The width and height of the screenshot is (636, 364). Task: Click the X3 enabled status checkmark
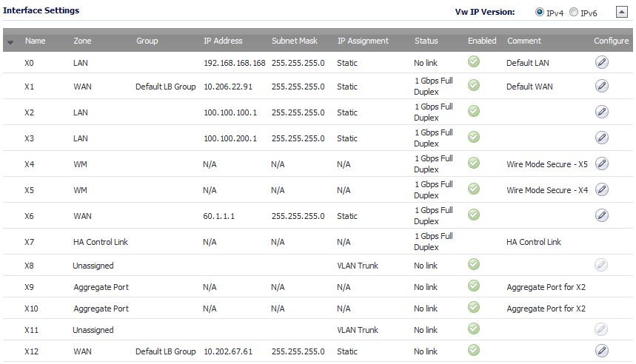pyautogui.click(x=474, y=137)
